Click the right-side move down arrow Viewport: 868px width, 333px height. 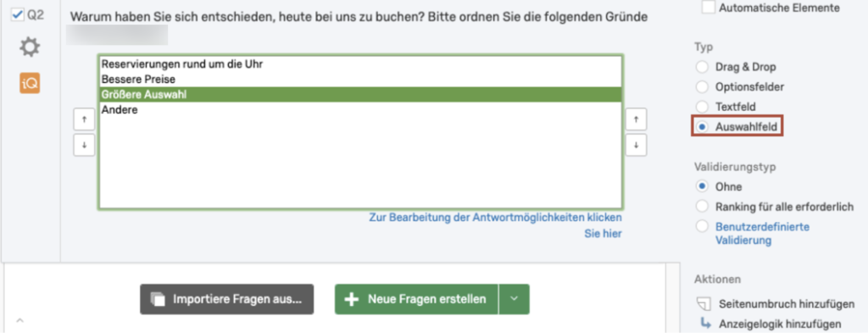coord(636,146)
